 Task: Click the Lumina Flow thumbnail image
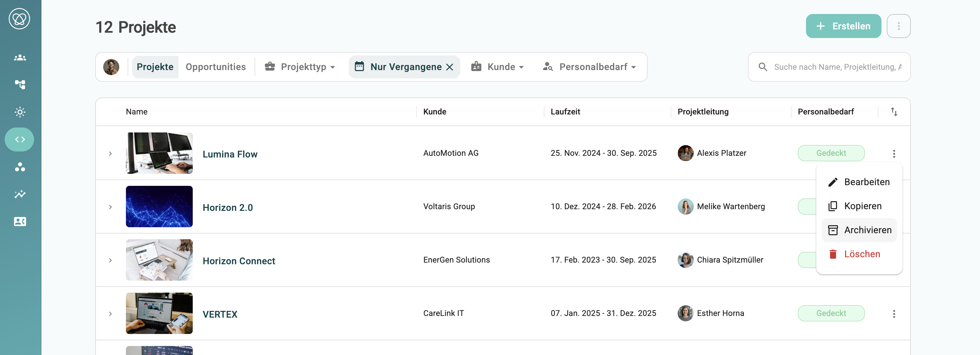pos(159,153)
